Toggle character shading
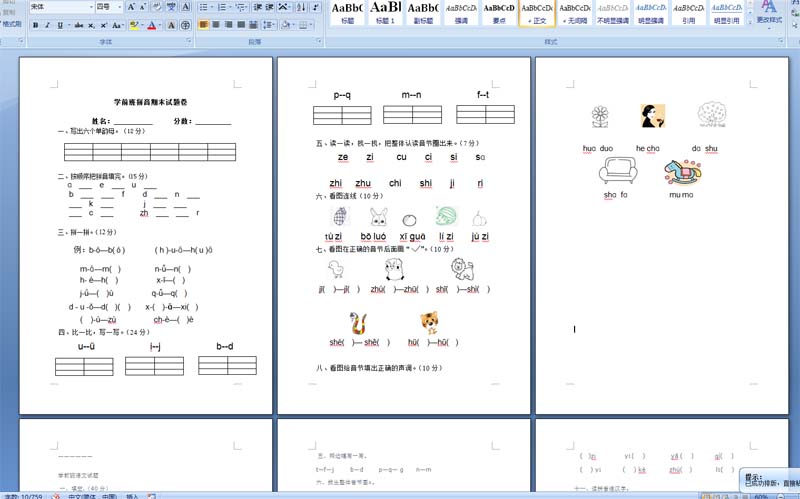Viewport: 800px width, 499px height. click(x=172, y=25)
